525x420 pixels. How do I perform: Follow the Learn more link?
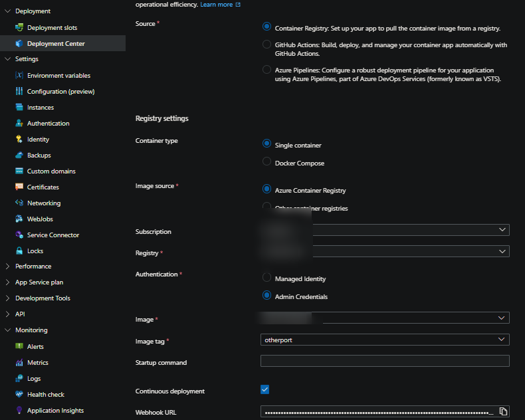(x=216, y=5)
